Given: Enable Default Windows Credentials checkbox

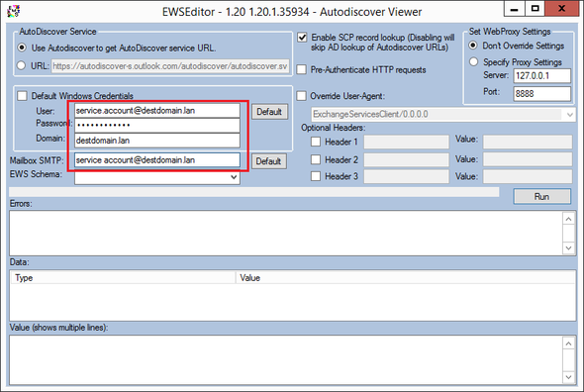Looking at the screenshot, I should [23, 96].
